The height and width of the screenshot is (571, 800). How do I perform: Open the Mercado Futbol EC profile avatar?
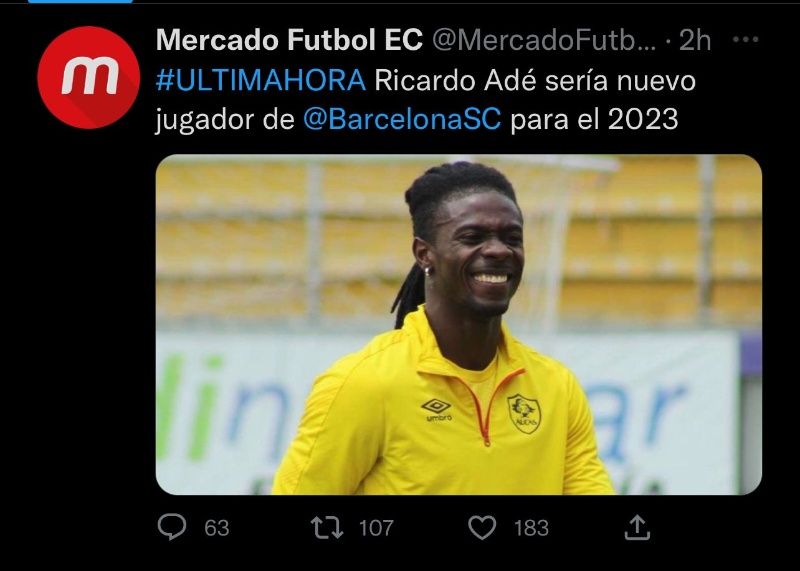tap(88, 77)
